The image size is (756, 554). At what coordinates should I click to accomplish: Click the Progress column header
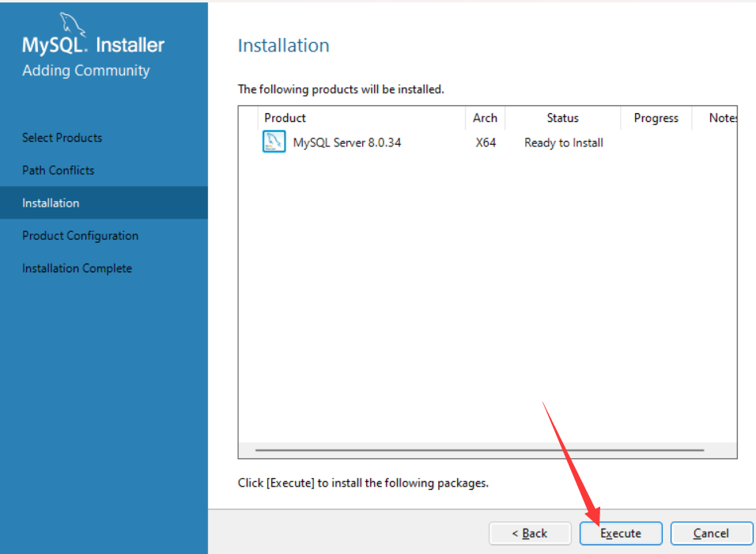click(656, 118)
